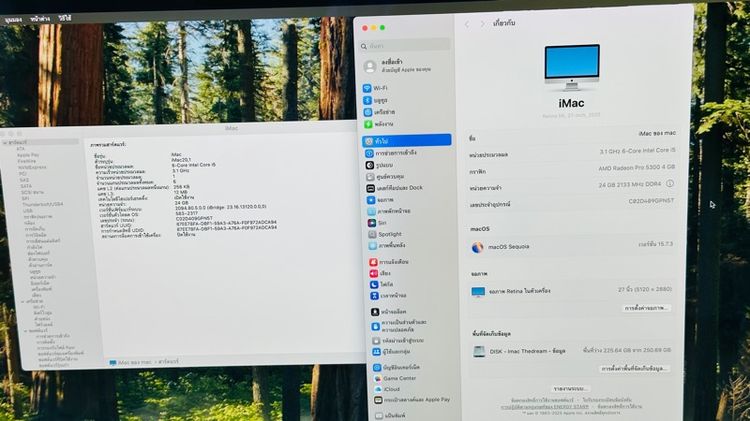
Task: Select Thunderbolt/USB4 in System Information sidebar
Action: click(42, 204)
